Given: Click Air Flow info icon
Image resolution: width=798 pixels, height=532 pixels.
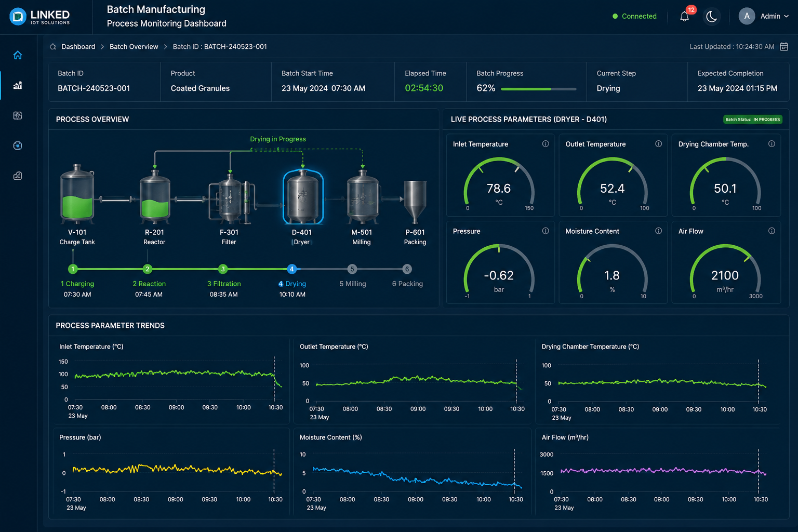Looking at the screenshot, I should point(772,231).
